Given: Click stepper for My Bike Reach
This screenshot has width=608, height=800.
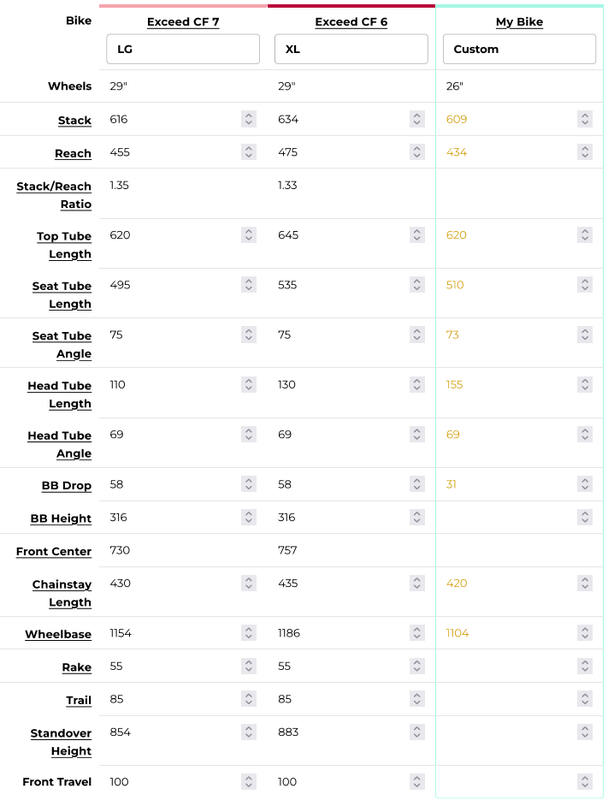Looking at the screenshot, I should tap(584, 152).
